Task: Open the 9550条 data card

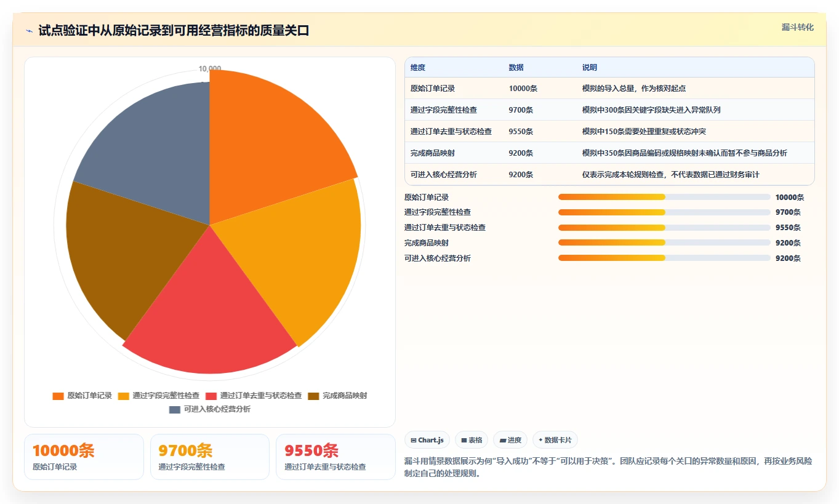Action: click(335, 457)
